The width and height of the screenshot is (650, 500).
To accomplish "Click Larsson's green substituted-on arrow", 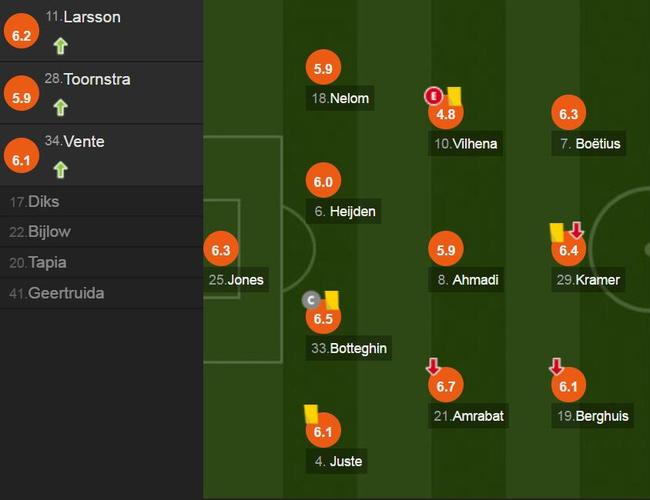I will (61, 46).
